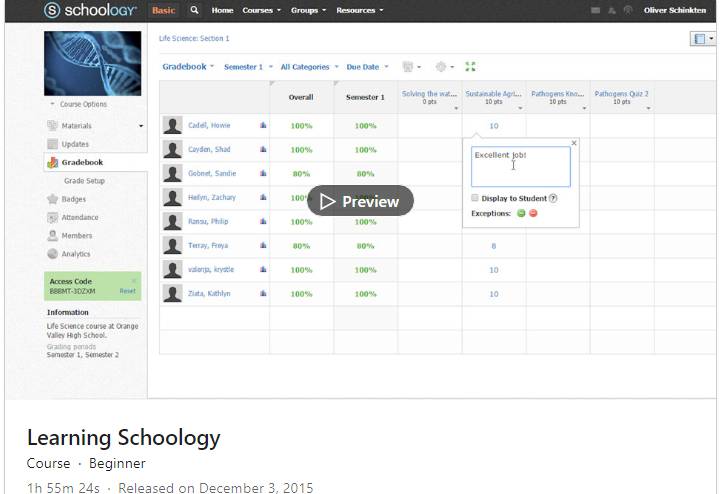Image resolution: width=722 pixels, height=494 pixels.
Task: Enable the Display to Student checkbox
Action: click(474, 198)
